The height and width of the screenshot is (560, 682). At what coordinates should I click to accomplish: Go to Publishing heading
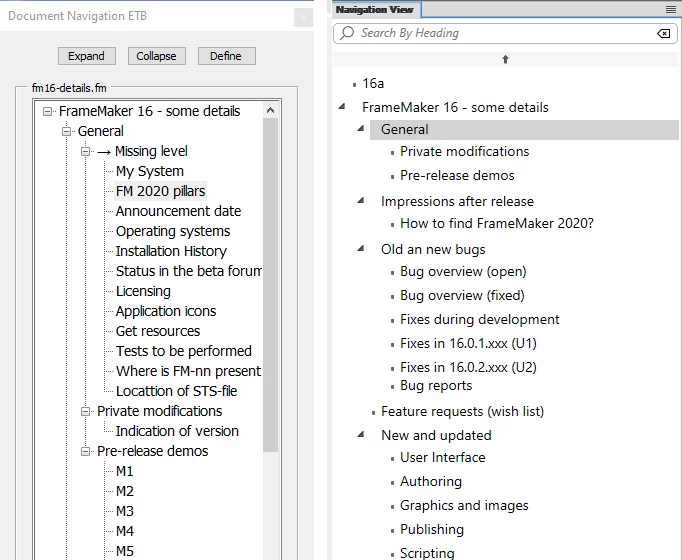tap(432, 530)
